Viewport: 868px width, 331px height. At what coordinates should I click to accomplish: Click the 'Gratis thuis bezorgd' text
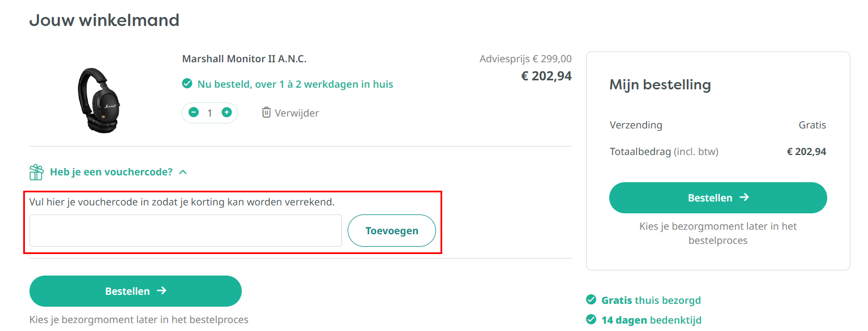651,300
